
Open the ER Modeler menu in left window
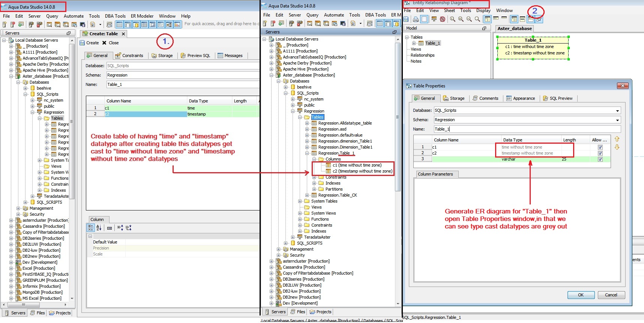(x=142, y=16)
